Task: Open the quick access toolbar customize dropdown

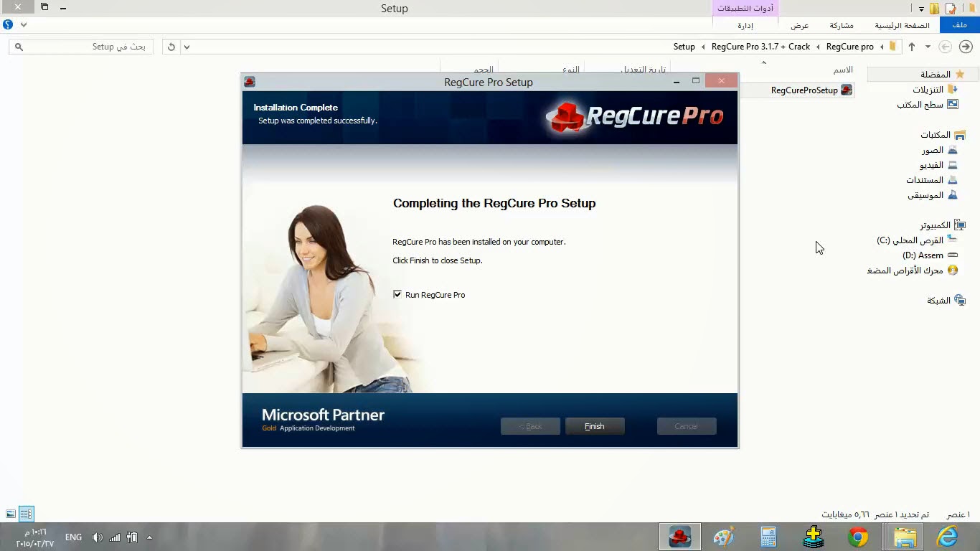Action: click(x=921, y=9)
